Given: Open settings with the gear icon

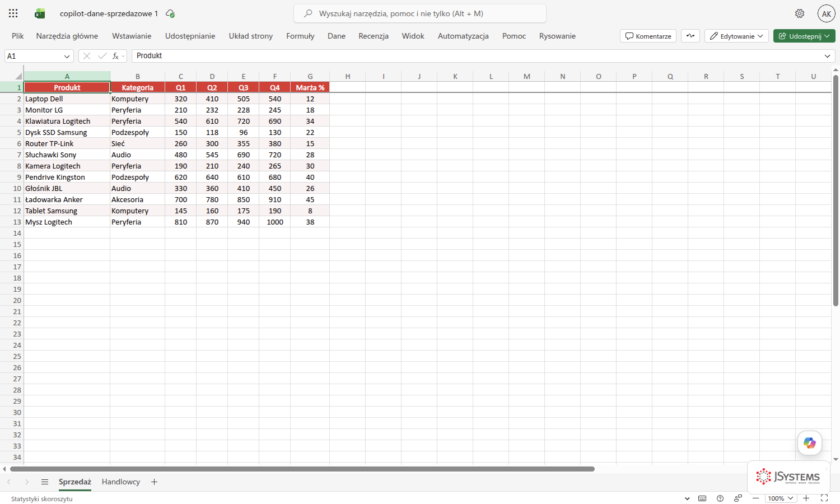Looking at the screenshot, I should [x=800, y=13].
